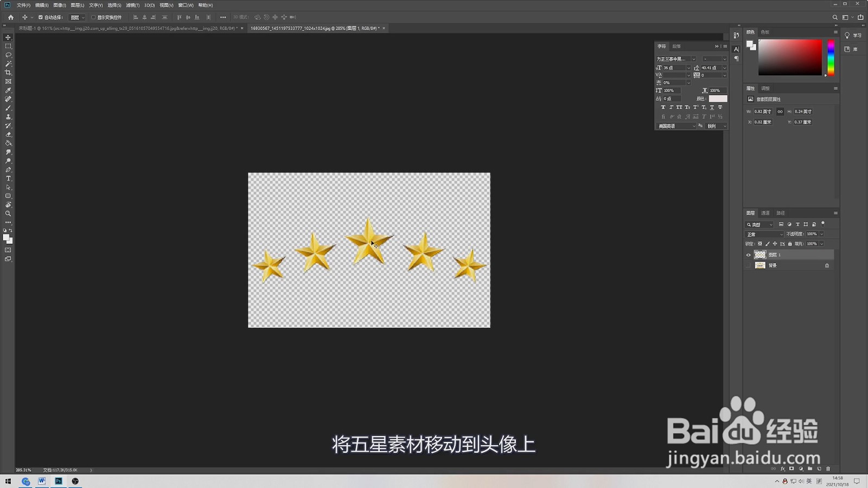Click the width field 0.82 in Properties
Image resolution: width=868 pixels, height=488 pixels.
[763, 112]
